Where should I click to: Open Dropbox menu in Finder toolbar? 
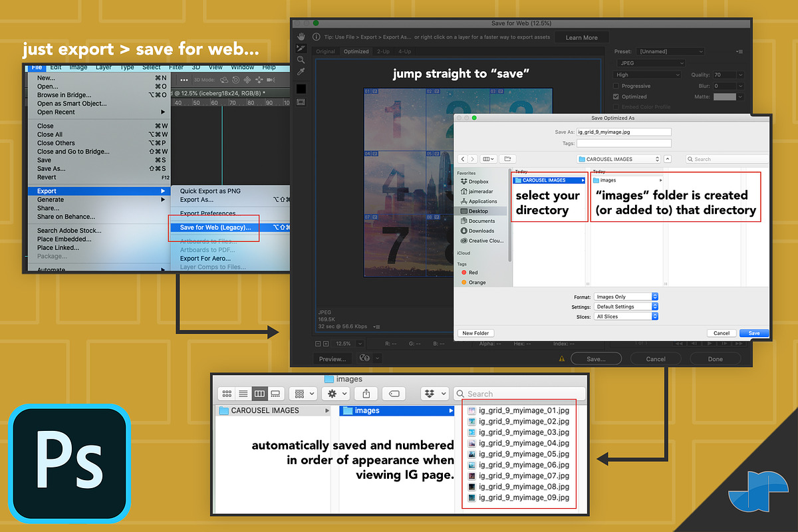pyautogui.click(x=435, y=394)
